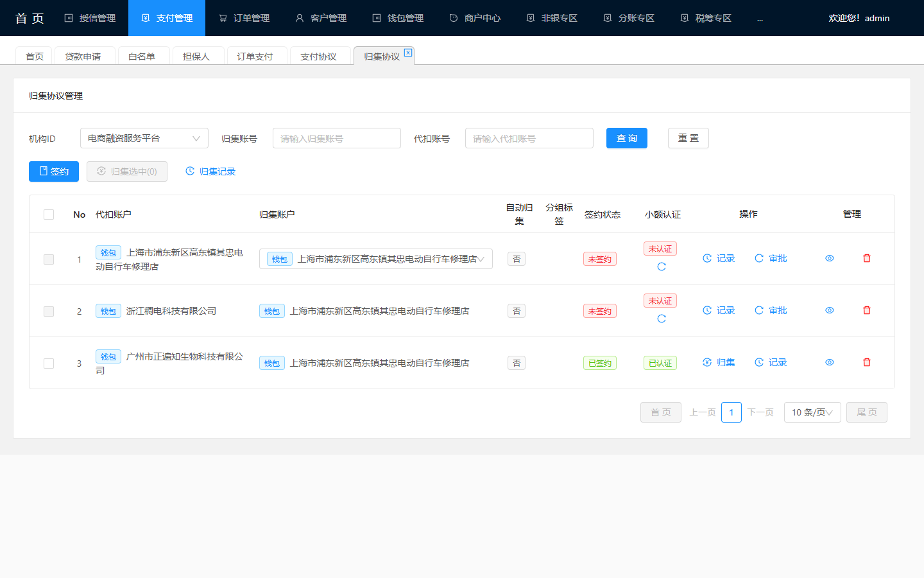Open 税筹专区 in the top navigation
Viewport: 924px width, 578px height.
pyautogui.click(x=706, y=18)
